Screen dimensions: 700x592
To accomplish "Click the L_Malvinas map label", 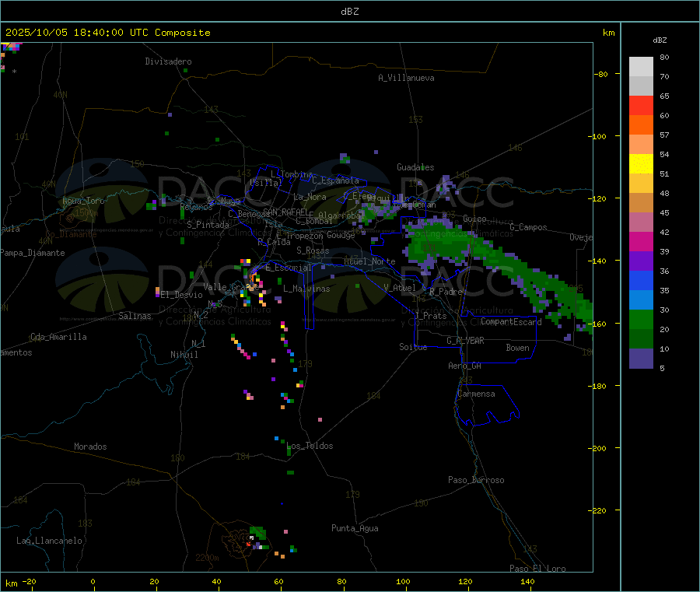I will (x=306, y=289).
